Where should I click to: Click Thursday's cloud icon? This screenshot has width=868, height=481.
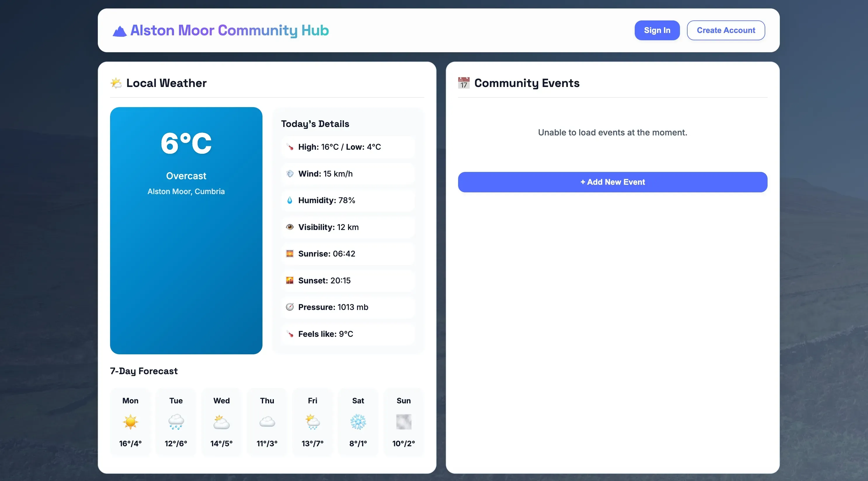pyautogui.click(x=267, y=422)
